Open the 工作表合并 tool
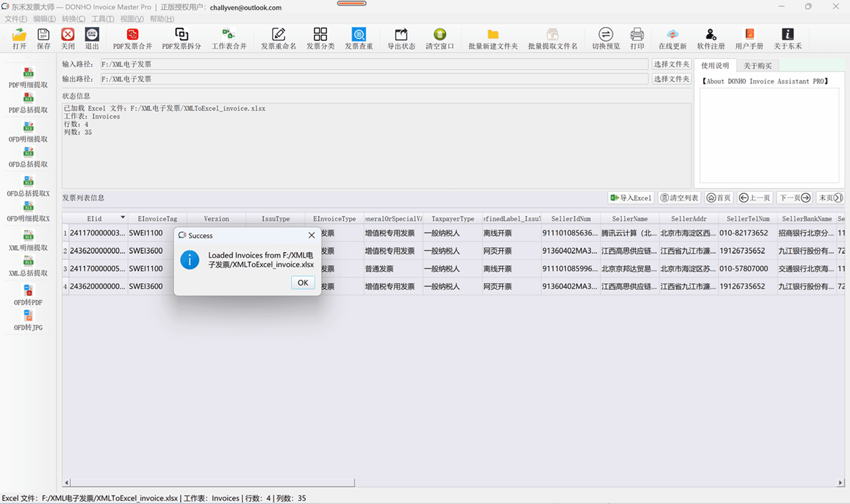This screenshot has width=850, height=504. [x=229, y=38]
